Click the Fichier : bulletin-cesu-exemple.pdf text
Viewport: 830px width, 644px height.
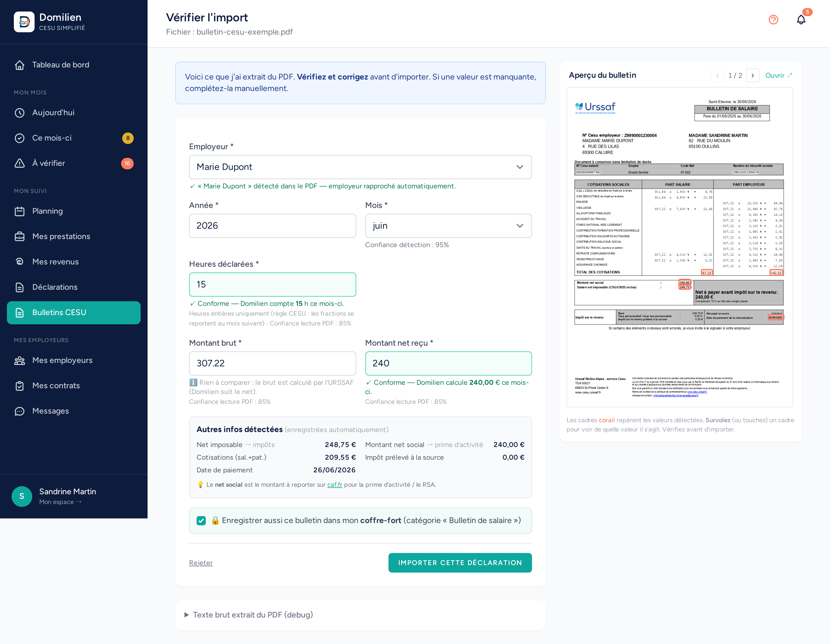[x=229, y=32]
